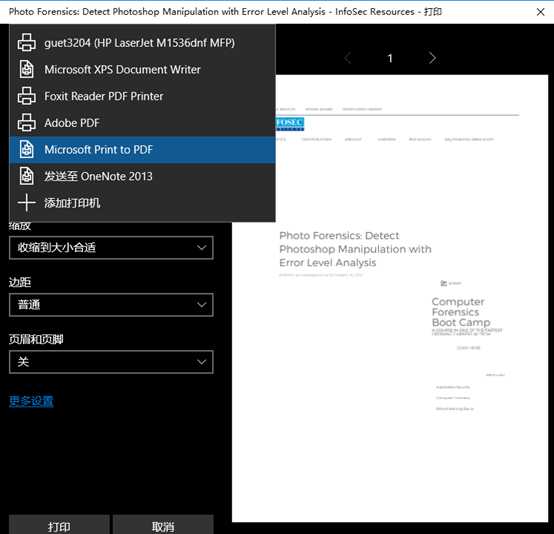The image size is (554, 534).
Task: Open the 边距 dropdown showing 普通
Action: 111,305
